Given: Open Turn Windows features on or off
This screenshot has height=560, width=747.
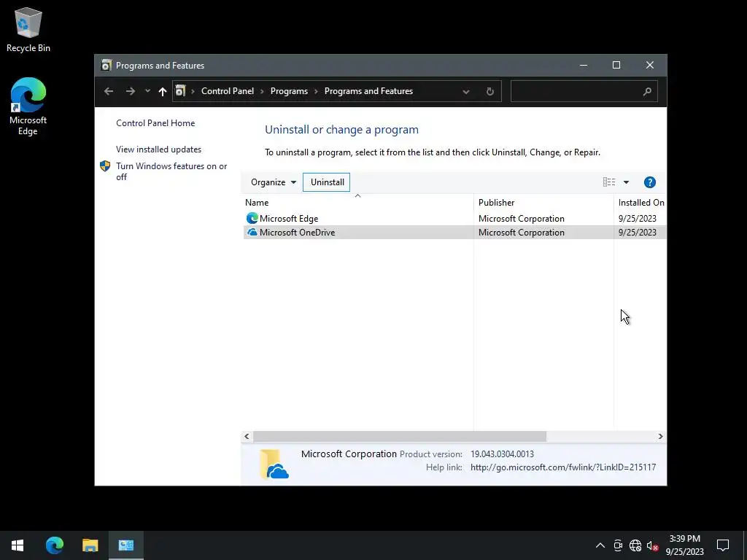Looking at the screenshot, I should coord(171,171).
